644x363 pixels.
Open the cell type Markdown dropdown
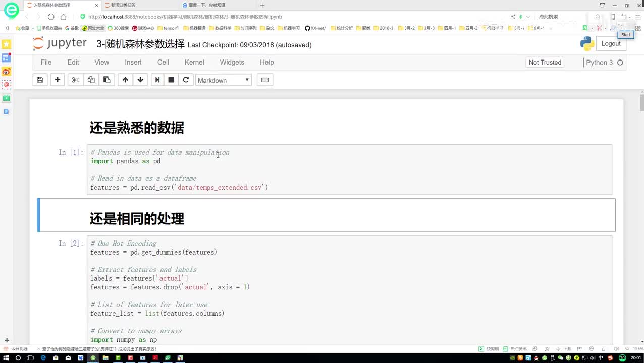[224, 80]
